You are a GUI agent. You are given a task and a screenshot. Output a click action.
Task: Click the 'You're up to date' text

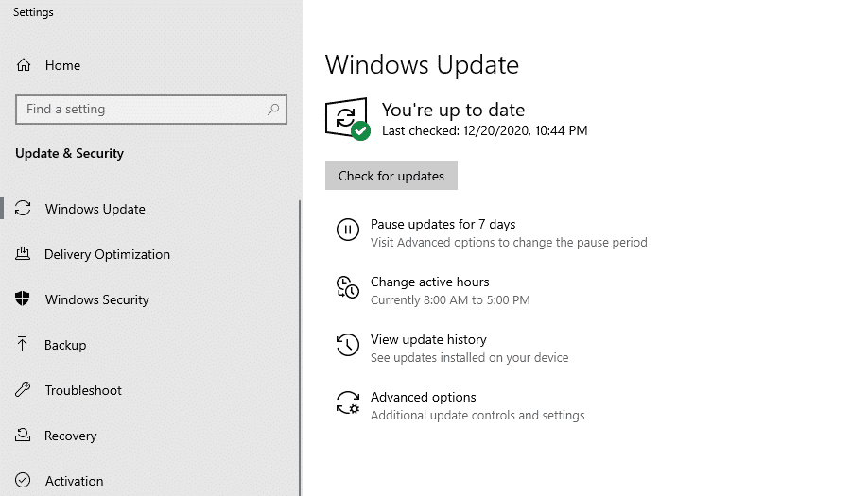(453, 110)
